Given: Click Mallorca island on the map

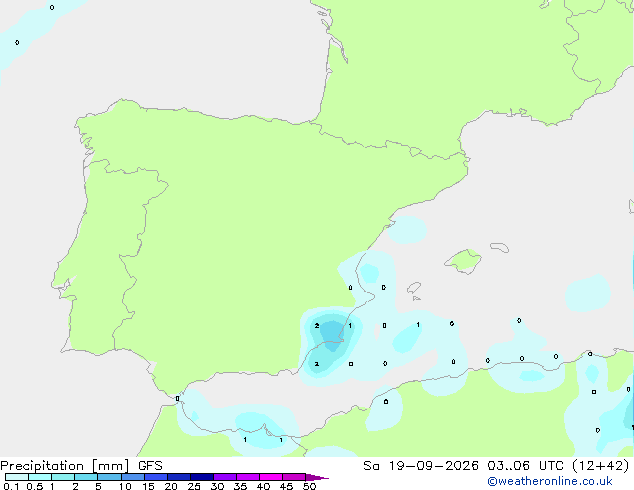Looking at the screenshot, I should pyautogui.click(x=463, y=261).
